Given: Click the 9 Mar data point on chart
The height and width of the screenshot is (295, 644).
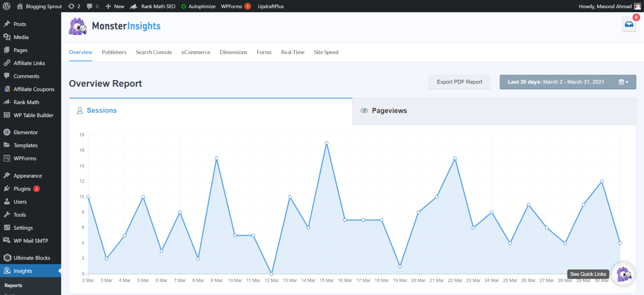Looking at the screenshot, I should tap(217, 158).
